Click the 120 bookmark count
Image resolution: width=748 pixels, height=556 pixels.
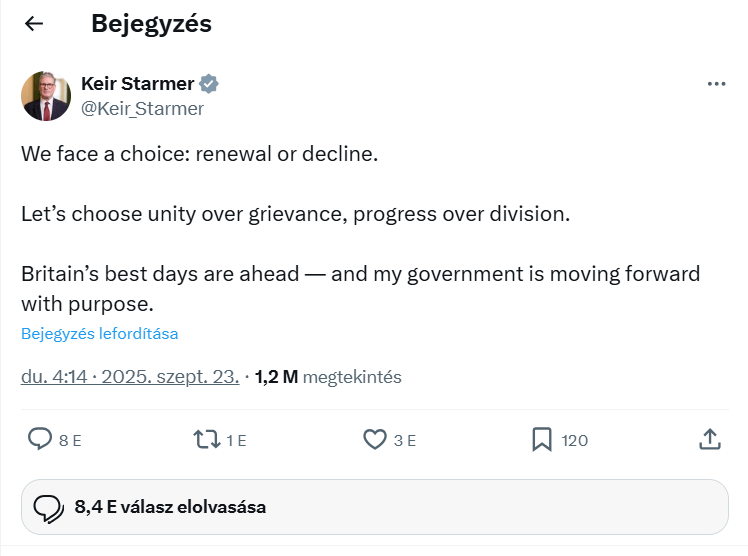[574, 440]
